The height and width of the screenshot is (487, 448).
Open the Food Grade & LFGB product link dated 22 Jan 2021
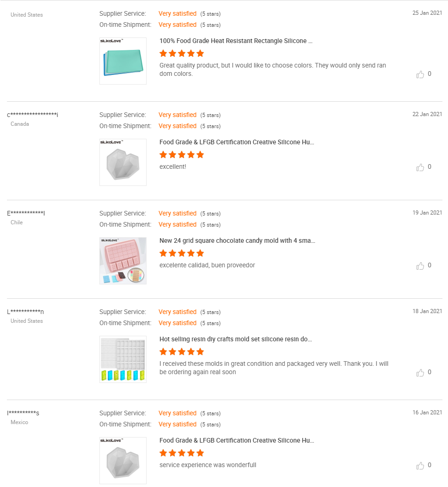pos(237,142)
